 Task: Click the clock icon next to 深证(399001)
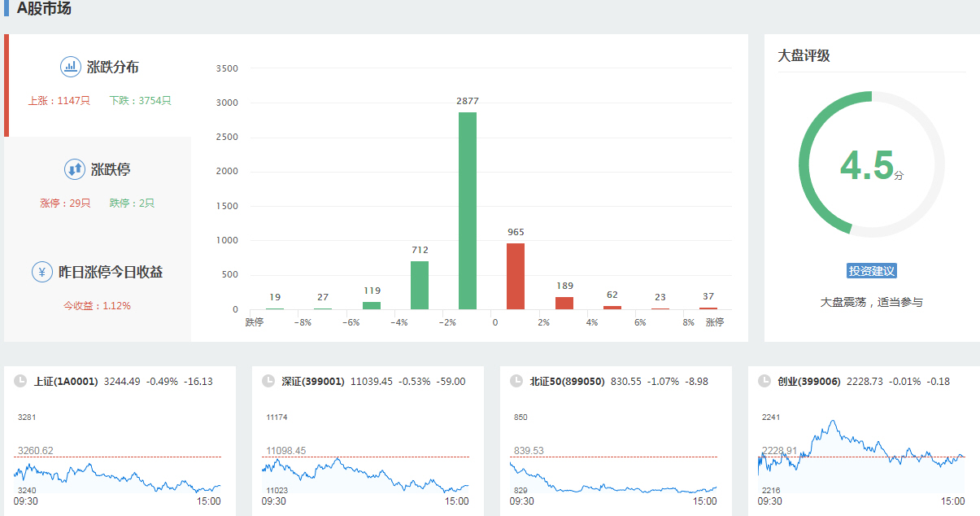coord(268,381)
